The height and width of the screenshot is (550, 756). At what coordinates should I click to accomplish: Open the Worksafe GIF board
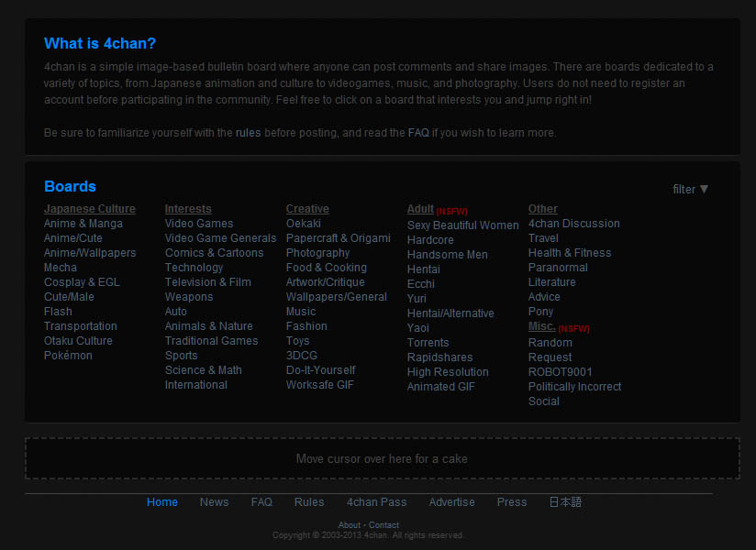pos(319,385)
